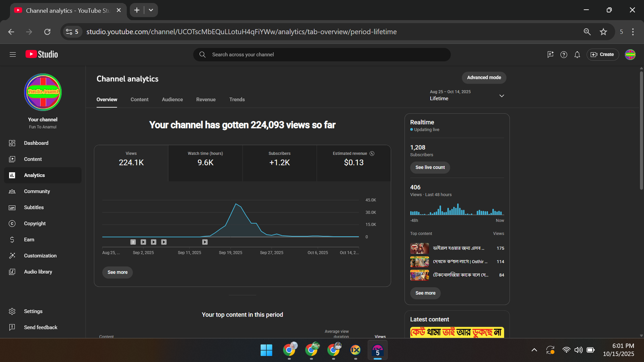Click the notifications bell icon
644x362 pixels.
coord(577,55)
